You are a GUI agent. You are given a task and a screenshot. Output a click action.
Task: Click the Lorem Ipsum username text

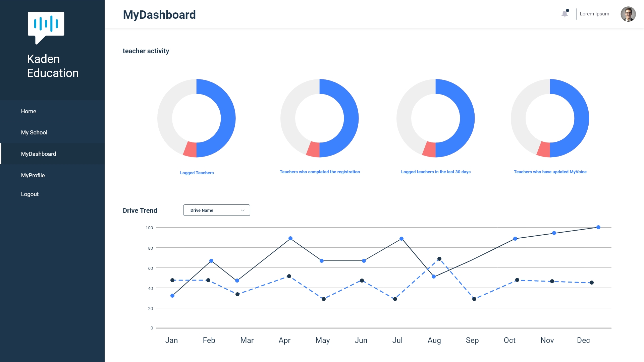point(594,14)
